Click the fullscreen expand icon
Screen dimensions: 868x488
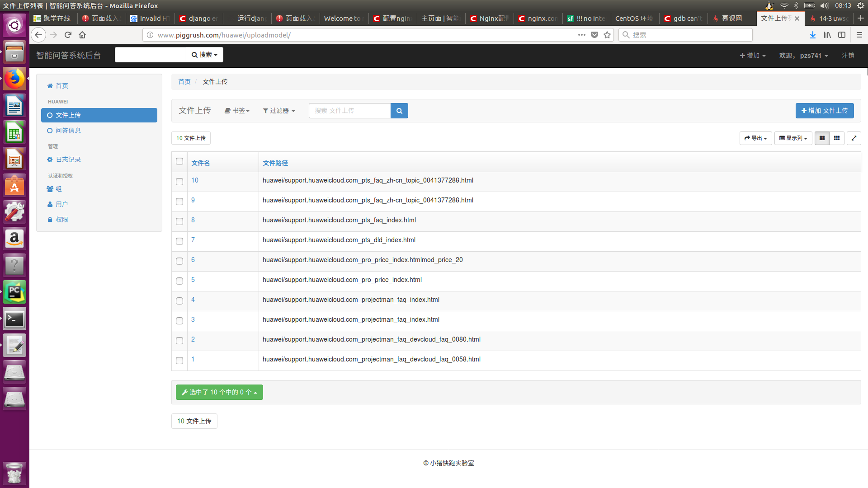854,138
